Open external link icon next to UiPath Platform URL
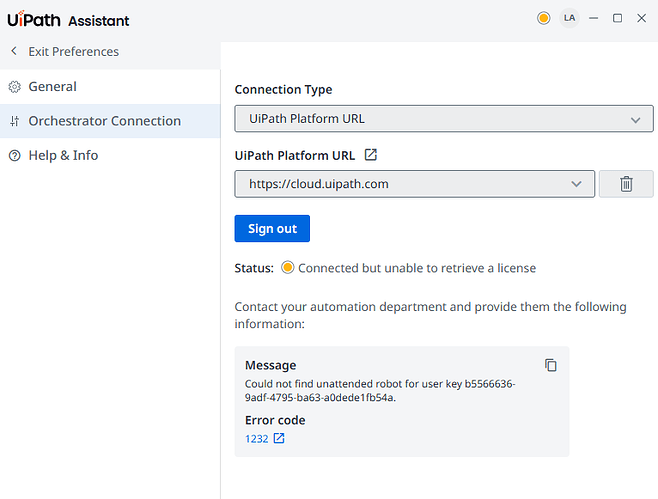Screen dimensions: 658x499 [371, 155]
